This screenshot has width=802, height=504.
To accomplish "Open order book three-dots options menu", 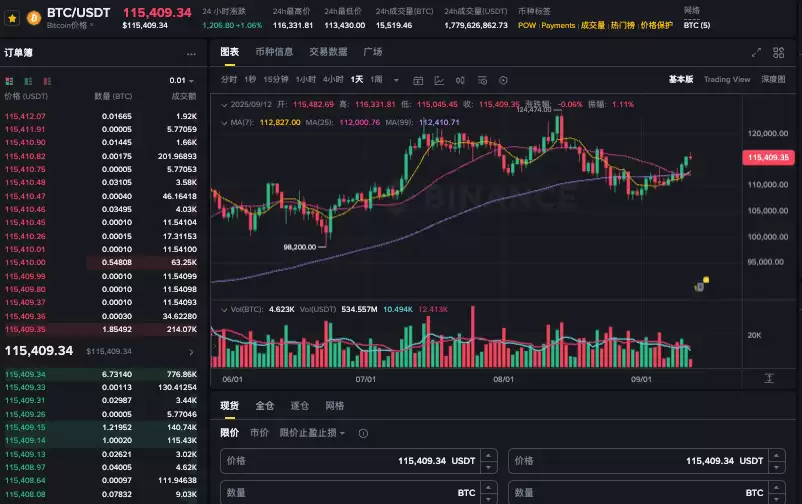I will [x=191, y=54].
